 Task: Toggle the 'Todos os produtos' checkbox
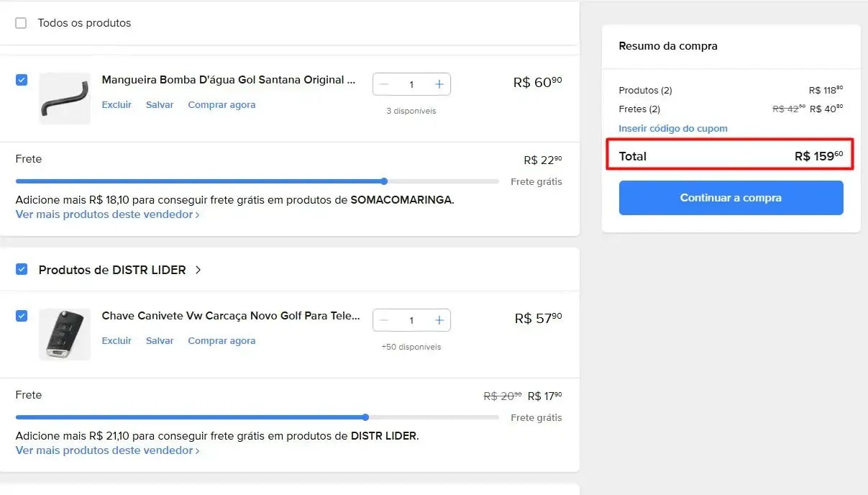[x=21, y=23]
